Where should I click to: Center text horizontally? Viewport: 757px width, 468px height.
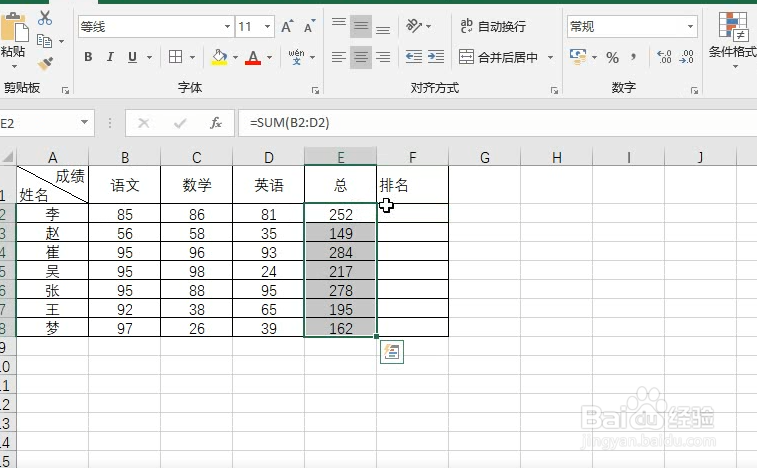pos(361,57)
